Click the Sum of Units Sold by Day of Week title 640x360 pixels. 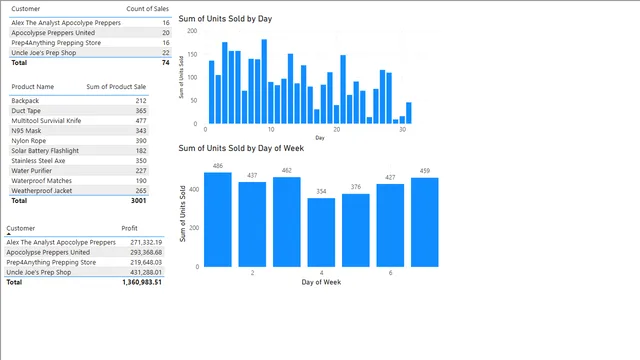point(241,148)
